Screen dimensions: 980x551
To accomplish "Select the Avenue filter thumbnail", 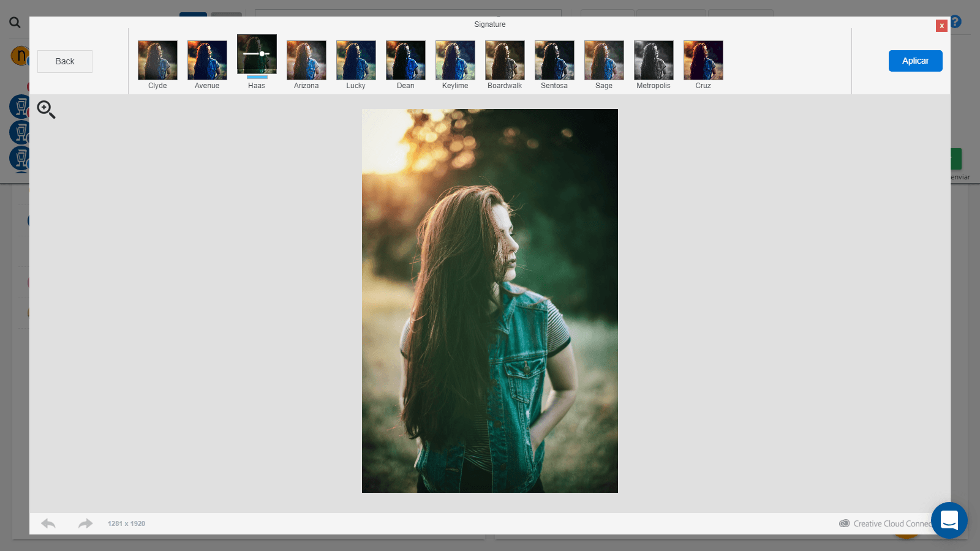I will point(207,60).
